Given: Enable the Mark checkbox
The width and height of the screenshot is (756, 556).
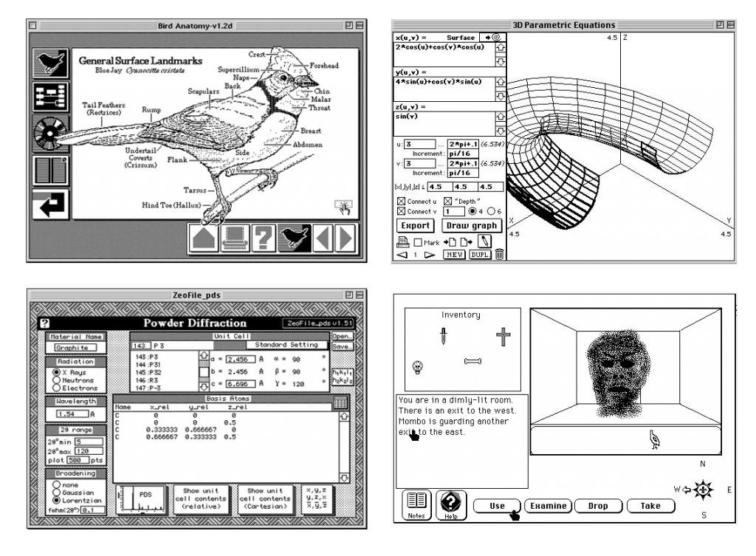Looking at the screenshot, I should pyautogui.click(x=418, y=241).
